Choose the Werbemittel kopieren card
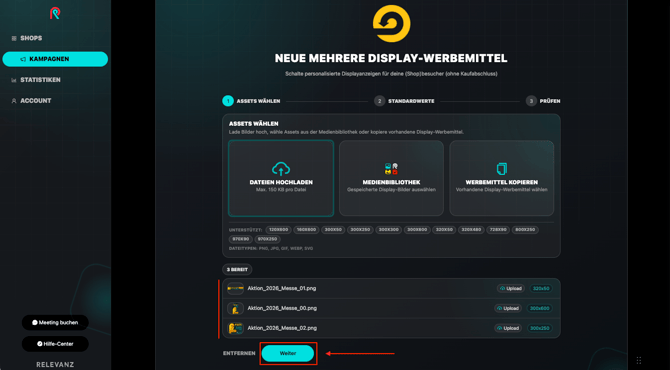The image size is (670, 370). [x=502, y=178]
